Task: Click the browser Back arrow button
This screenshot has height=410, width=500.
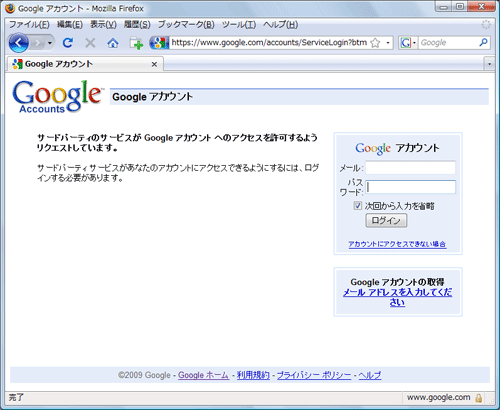Action: coord(18,43)
